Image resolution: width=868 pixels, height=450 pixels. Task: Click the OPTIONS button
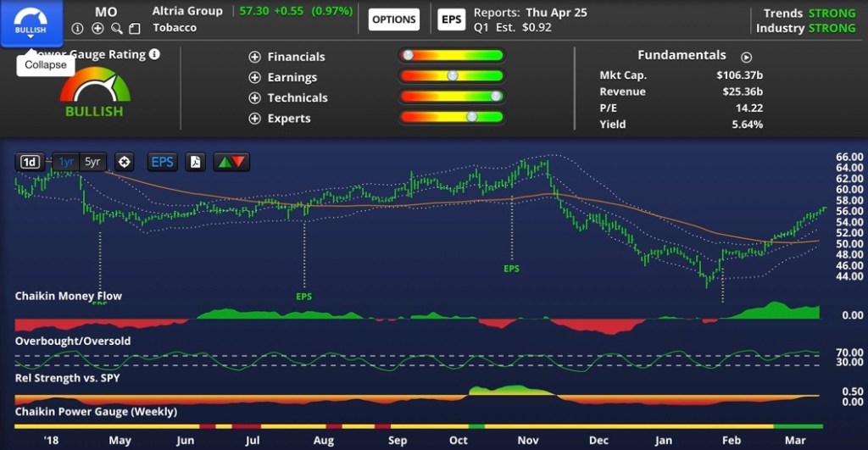[x=394, y=19]
